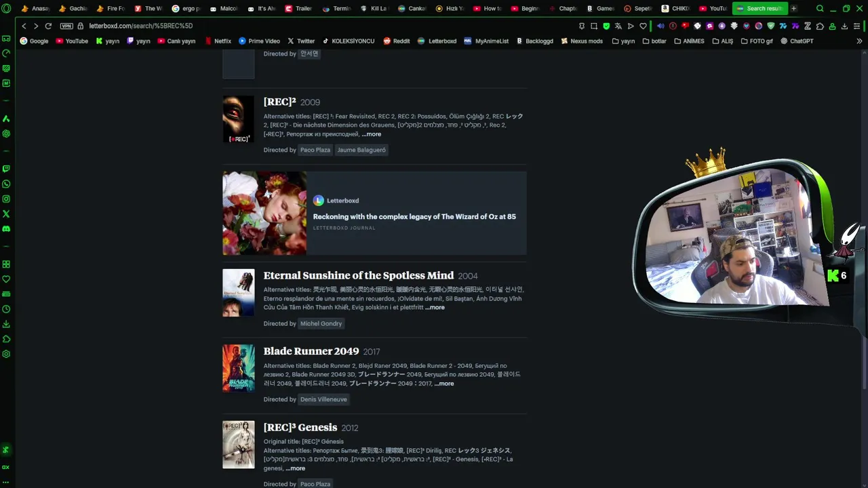Open Eternal Sunshine of the Spotless Mind

point(359,275)
